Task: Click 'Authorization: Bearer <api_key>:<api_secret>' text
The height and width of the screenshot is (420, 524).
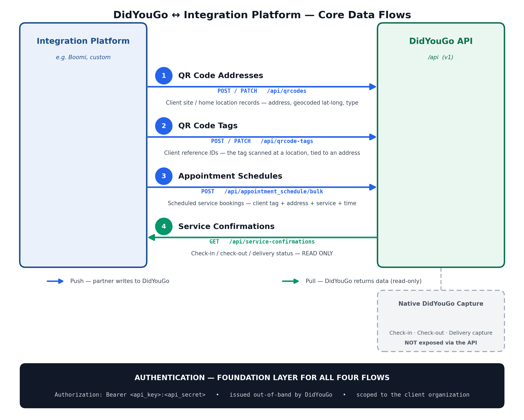Action: pos(130,395)
